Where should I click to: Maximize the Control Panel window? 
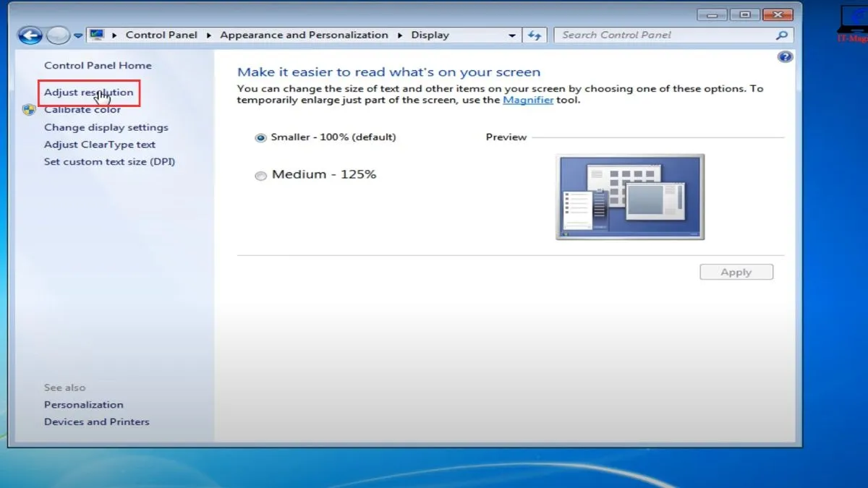744,14
